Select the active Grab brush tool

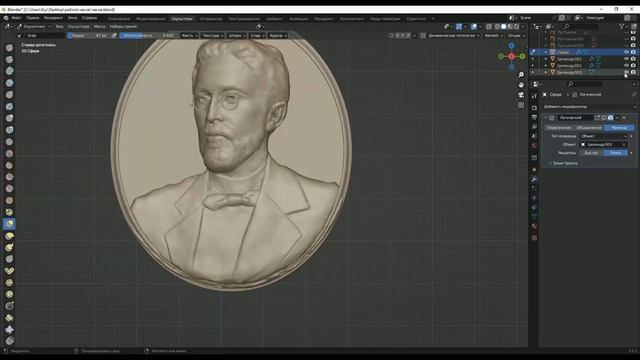pyautogui.click(x=9, y=224)
